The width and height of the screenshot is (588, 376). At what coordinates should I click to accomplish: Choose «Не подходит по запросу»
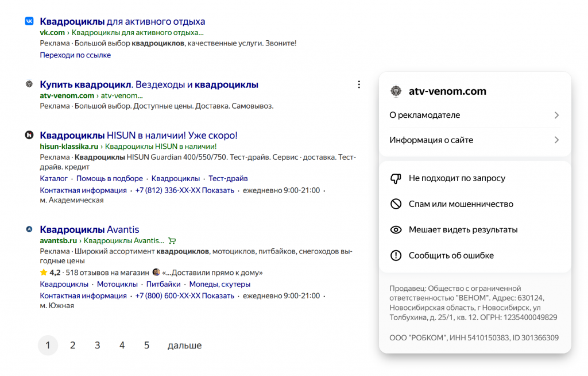457,178
